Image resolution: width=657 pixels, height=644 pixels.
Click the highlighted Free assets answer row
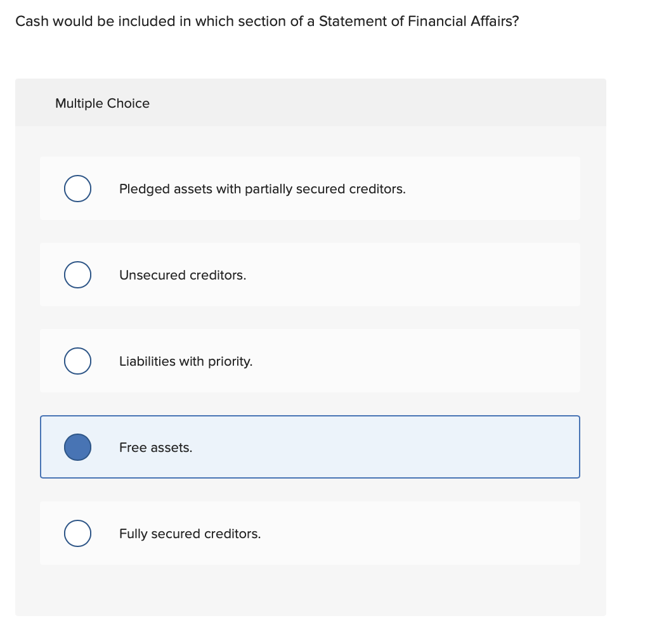[310, 447]
